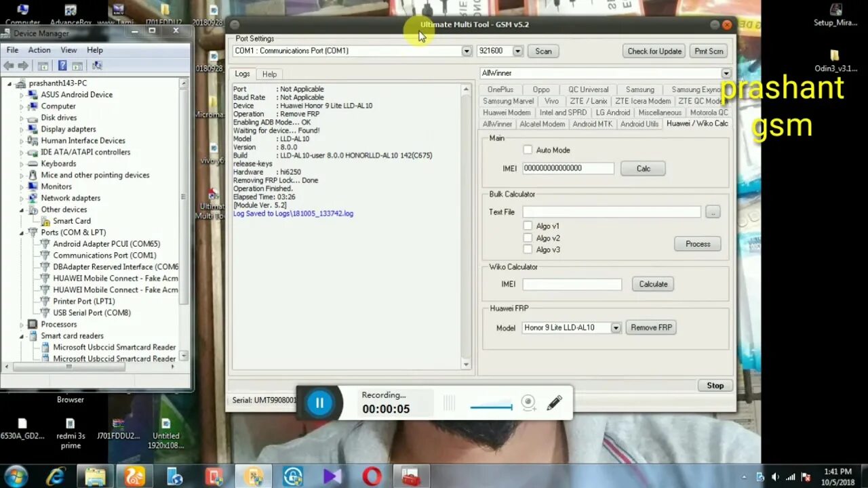Expand the ASUS Android Device node

coord(22,95)
